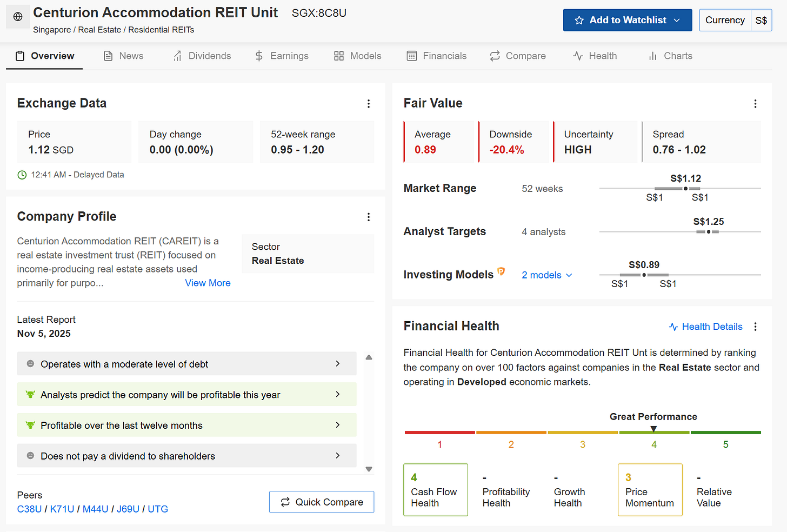Screen dimensions: 787x532
Task: Open Fair Value three-dot options menu
Action: click(x=755, y=103)
